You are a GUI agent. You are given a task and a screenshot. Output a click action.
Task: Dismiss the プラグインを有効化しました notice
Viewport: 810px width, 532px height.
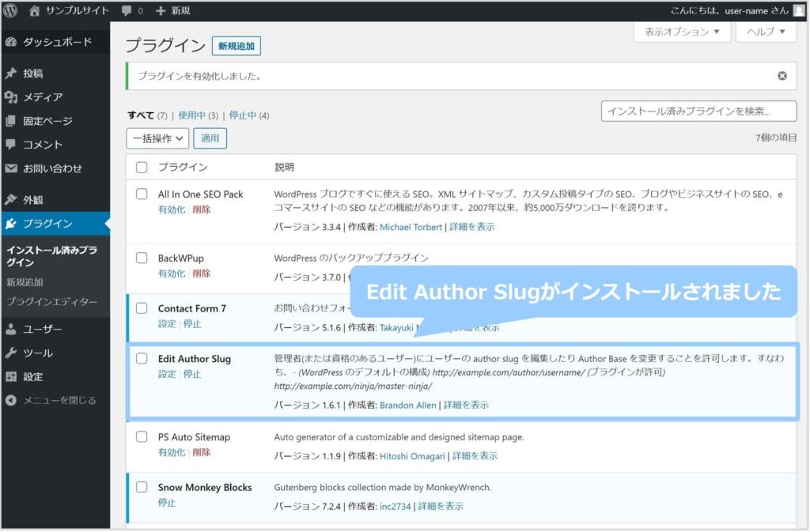[782, 76]
